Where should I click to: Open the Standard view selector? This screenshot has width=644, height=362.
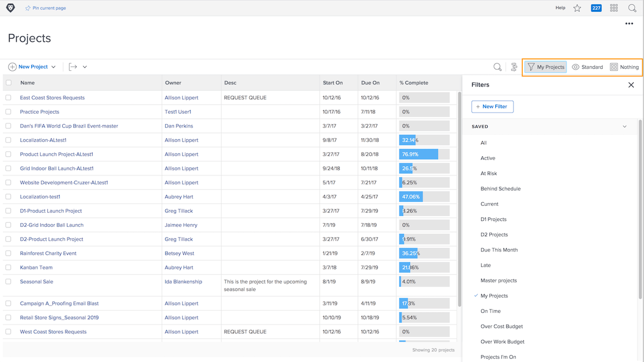pyautogui.click(x=587, y=67)
